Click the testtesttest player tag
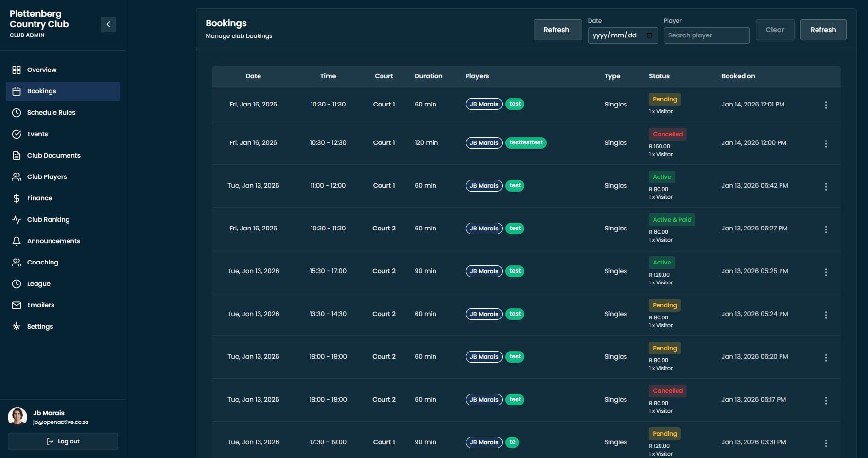Image resolution: width=868 pixels, height=458 pixels. click(x=526, y=143)
